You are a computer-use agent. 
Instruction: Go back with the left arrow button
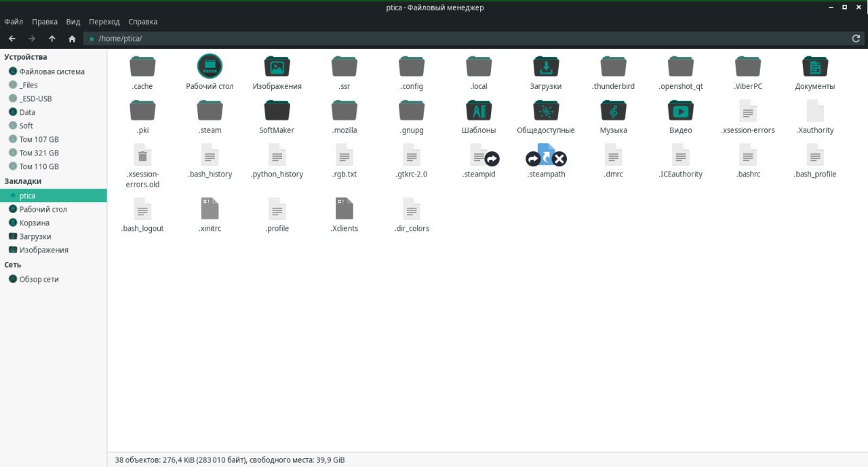12,39
